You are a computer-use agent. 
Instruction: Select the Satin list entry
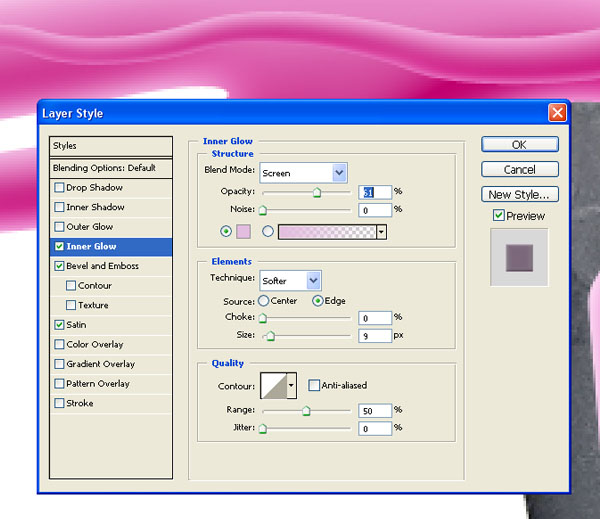pyautogui.click(x=111, y=325)
